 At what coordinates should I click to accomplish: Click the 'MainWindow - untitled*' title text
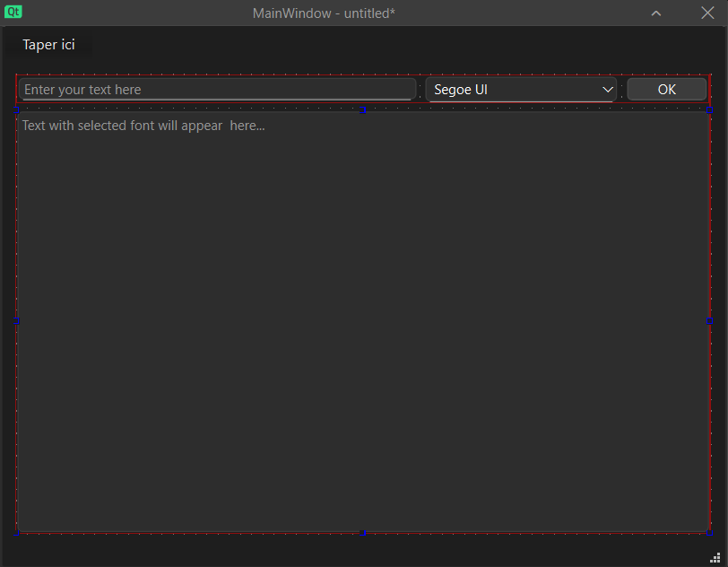pyautogui.click(x=324, y=13)
